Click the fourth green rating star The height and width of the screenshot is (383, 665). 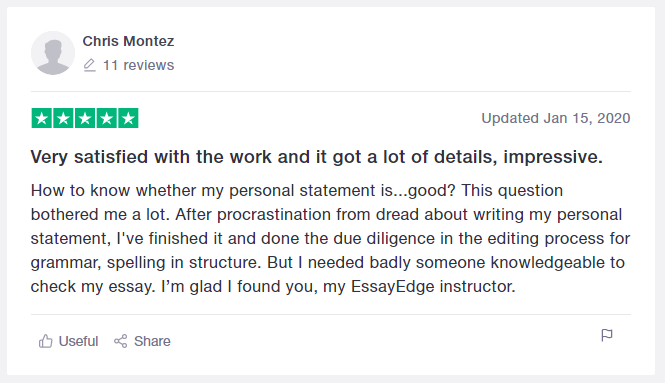tap(106, 118)
